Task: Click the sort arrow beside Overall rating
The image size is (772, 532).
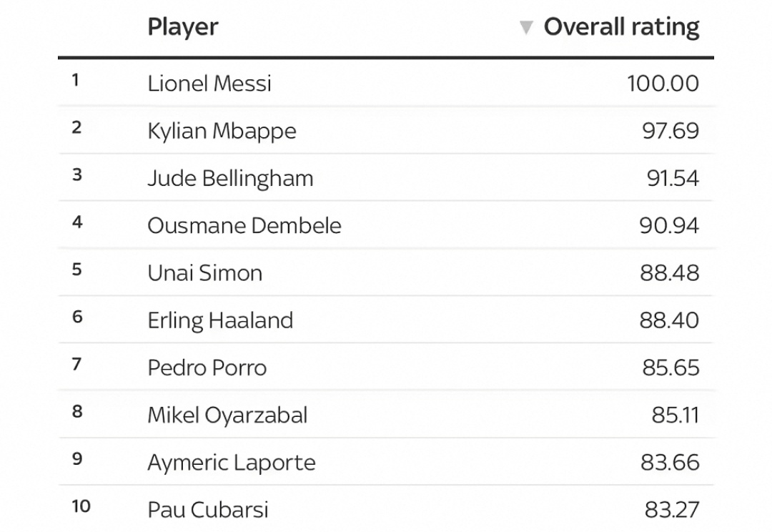Action: (526, 27)
